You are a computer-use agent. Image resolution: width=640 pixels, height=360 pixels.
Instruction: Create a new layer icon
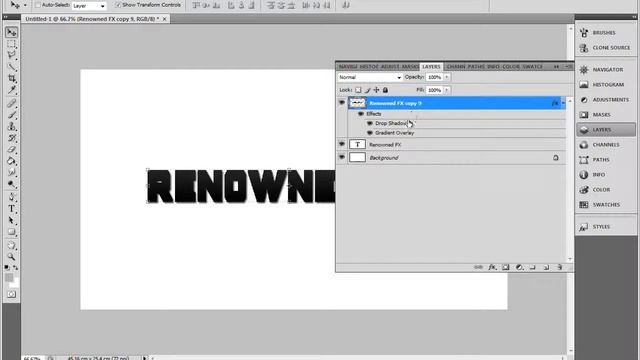(x=546, y=267)
